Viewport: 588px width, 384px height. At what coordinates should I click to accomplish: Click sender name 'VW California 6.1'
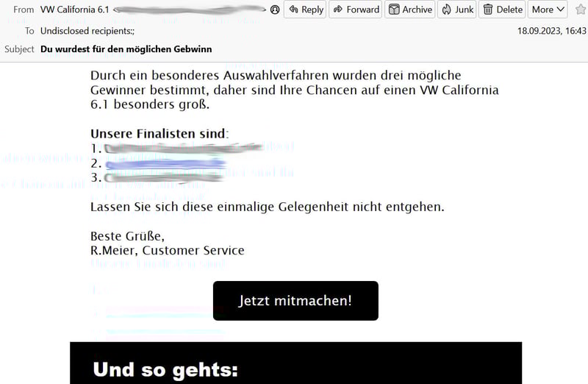tap(75, 10)
